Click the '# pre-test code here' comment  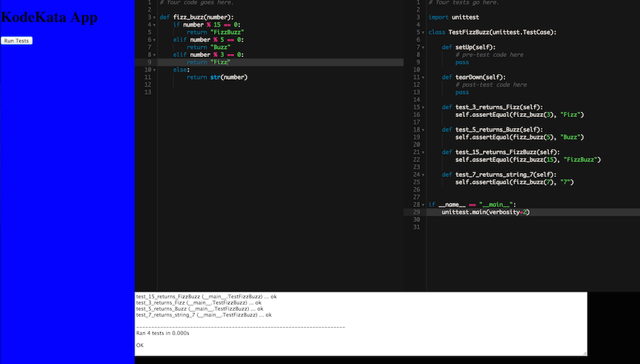490,55
